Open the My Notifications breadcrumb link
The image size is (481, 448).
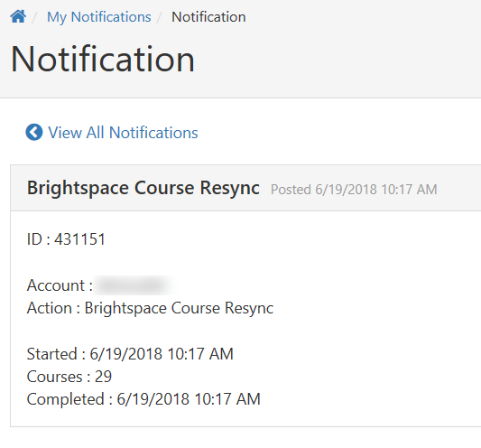(x=98, y=17)
